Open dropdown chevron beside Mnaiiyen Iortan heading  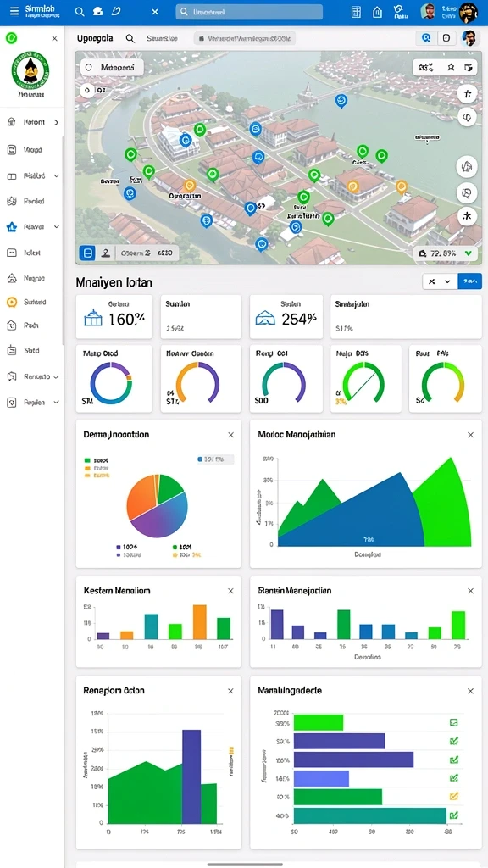[x=447, y=281]
